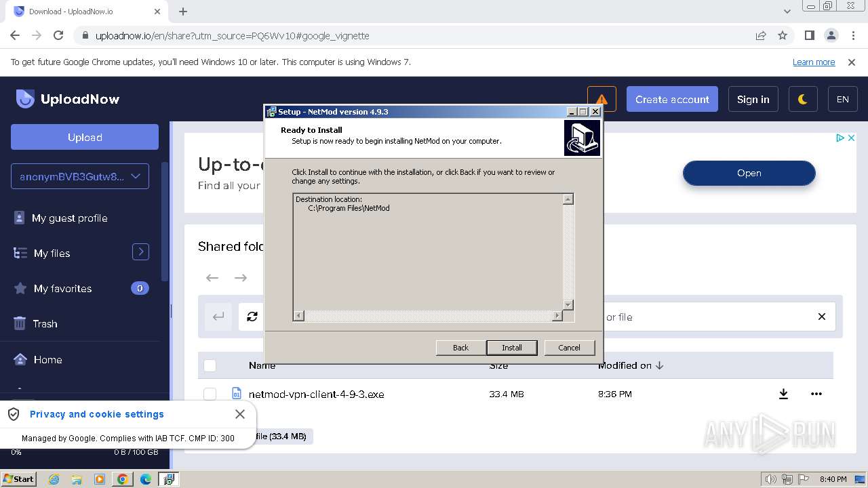
Task: Click the NetMod setup taskbar button
Action: point(169,479)
